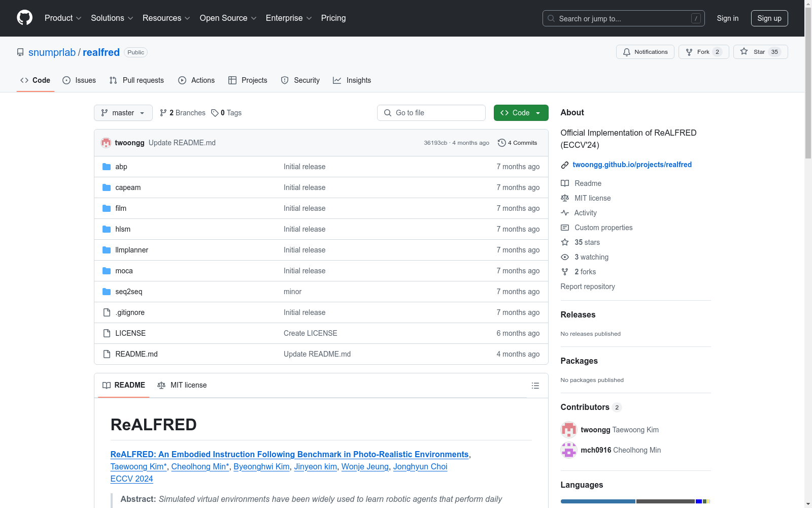
Task: Open the realfred repository link
Action: [x=101, y=52]
